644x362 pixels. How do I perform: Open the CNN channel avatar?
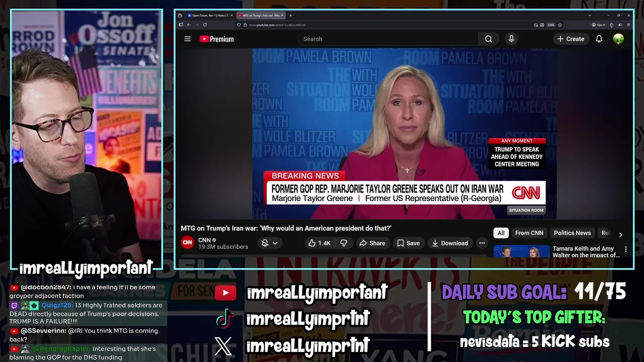(187, 243)
